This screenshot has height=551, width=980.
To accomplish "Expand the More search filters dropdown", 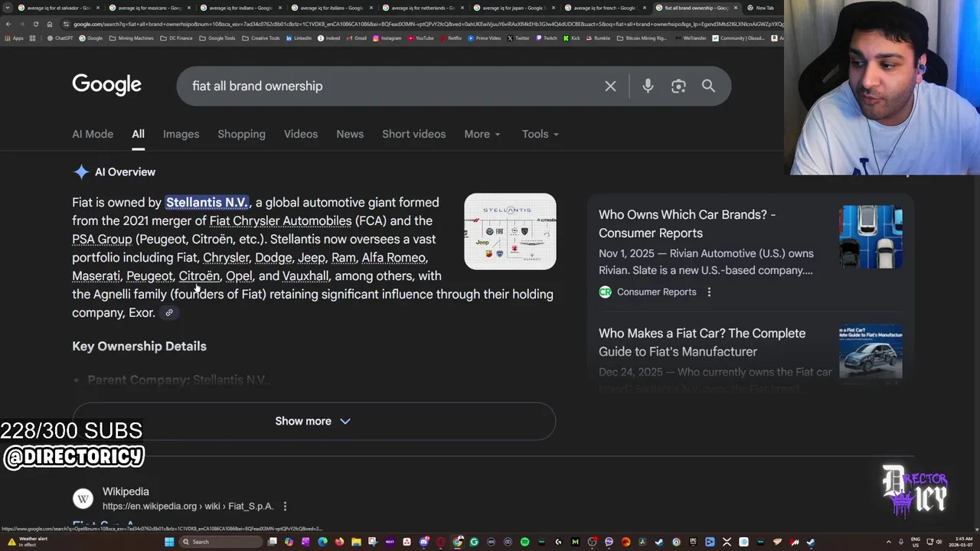I will (482, 134).
